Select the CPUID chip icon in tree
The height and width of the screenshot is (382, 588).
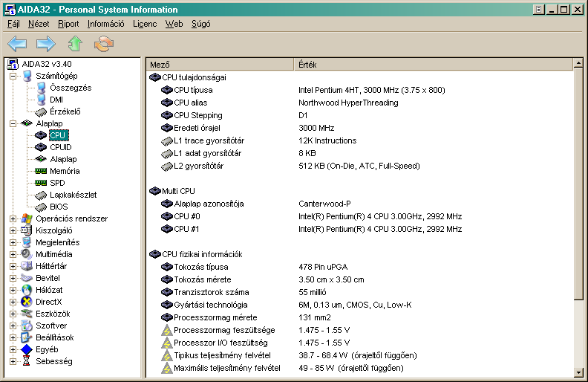[41, 147]
